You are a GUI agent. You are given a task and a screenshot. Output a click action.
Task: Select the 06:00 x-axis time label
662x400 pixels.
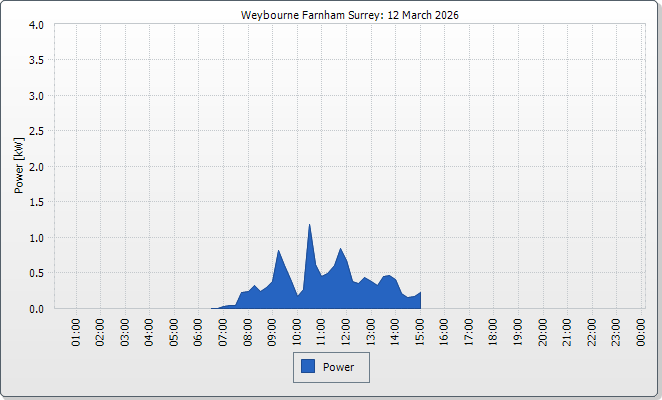[x=199, y=331]
